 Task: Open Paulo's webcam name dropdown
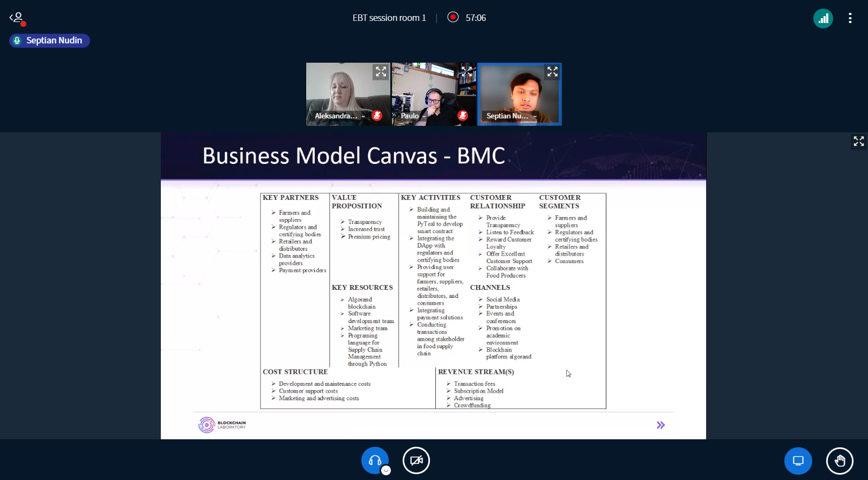pyautogui.click(x=424, y=116)
